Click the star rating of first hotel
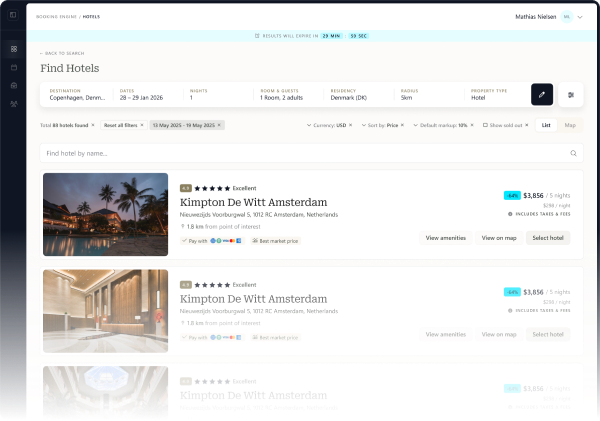Viewport: 600px width, 421px height. point(212,188)
